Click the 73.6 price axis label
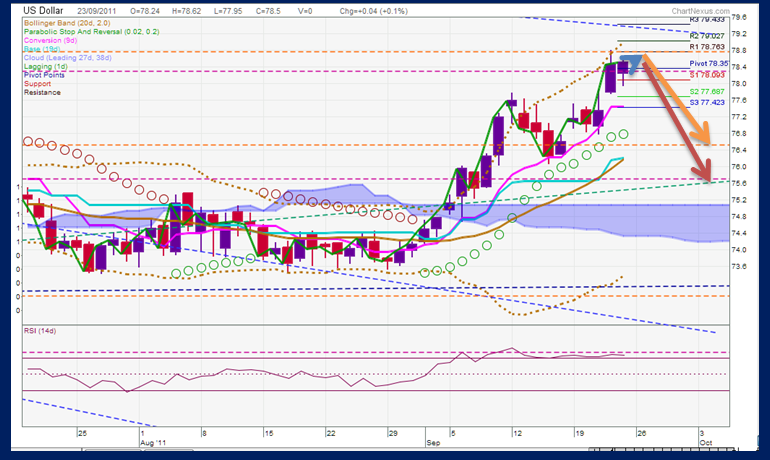 pyautogui.click(x=739, y=267)
